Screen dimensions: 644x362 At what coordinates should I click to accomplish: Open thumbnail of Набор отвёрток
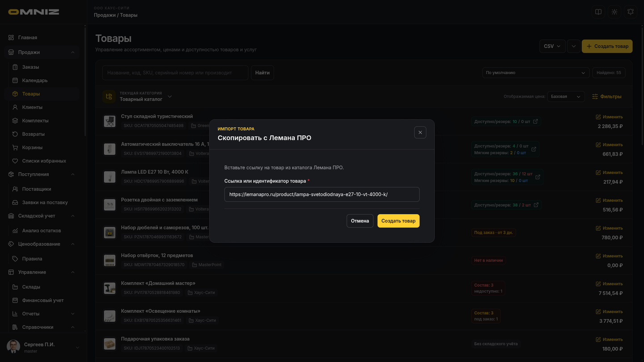(110, 261)
